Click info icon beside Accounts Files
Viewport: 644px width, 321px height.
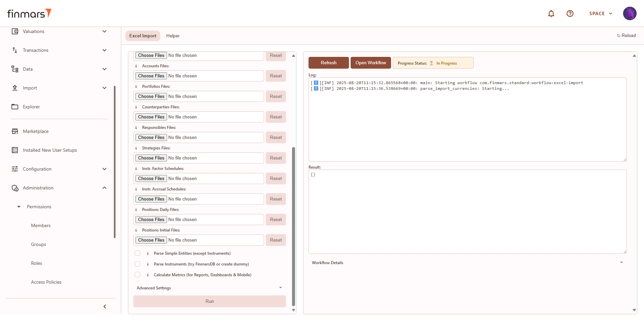(136, 66)
